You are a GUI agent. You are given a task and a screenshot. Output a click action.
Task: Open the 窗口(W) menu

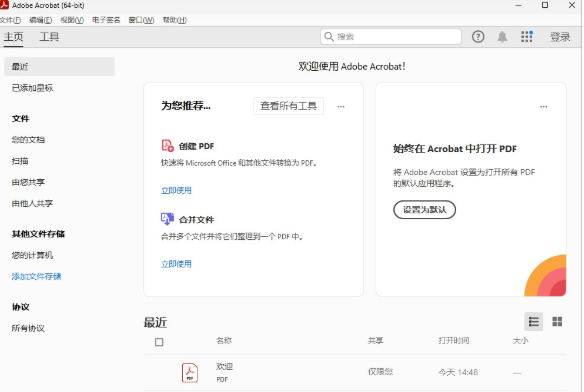141,20
